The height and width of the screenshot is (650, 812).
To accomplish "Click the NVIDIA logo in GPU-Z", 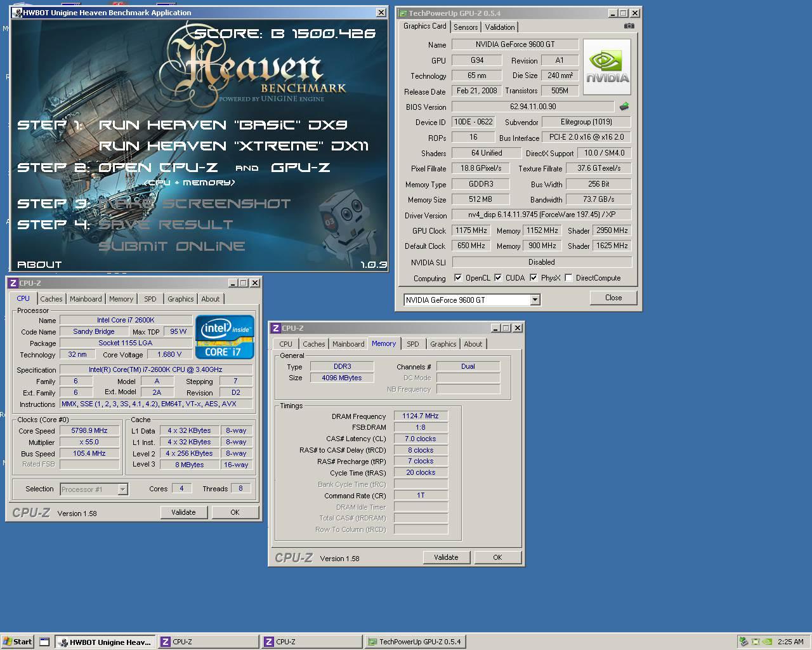I will (x=607, y=67).
